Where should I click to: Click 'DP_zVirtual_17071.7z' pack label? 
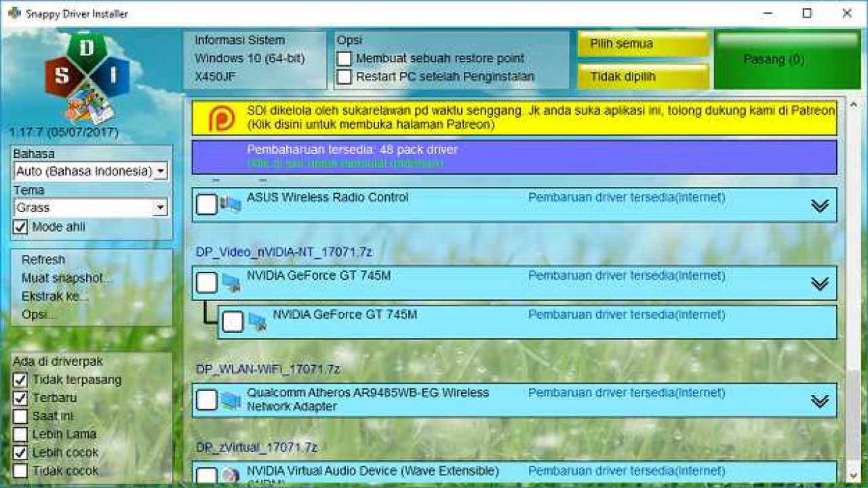(256, 447)
